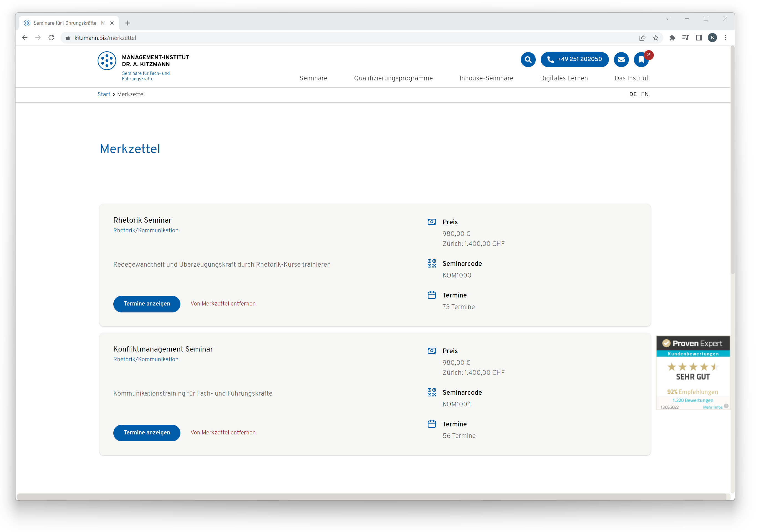Open a new browser tab

click(128, 23)
